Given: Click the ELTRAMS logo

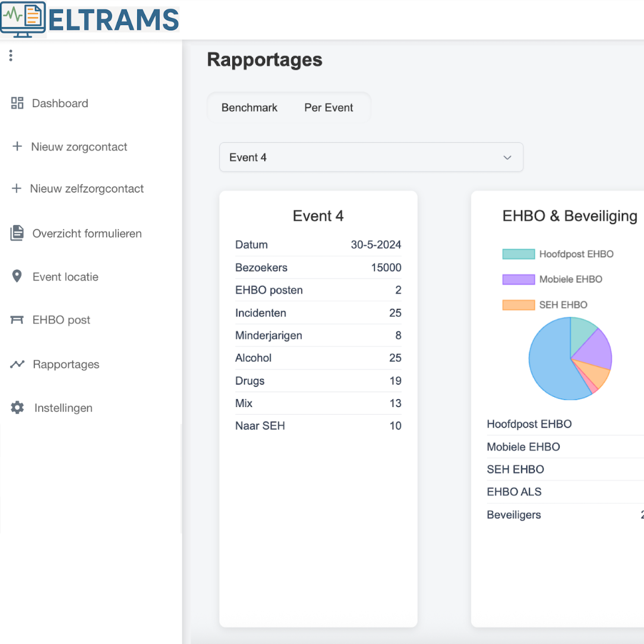Looking at the screenshot, I should (90, 20).
